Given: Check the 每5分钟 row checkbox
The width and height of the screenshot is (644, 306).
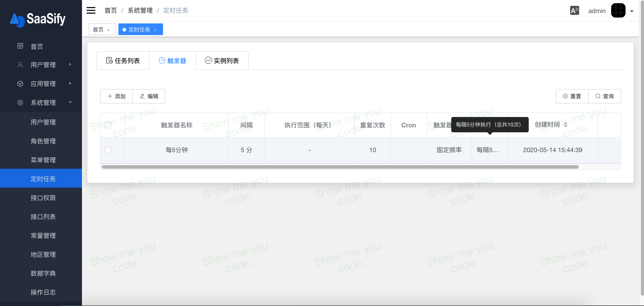Looking at the screenshot, I should (x=108, y=150).
